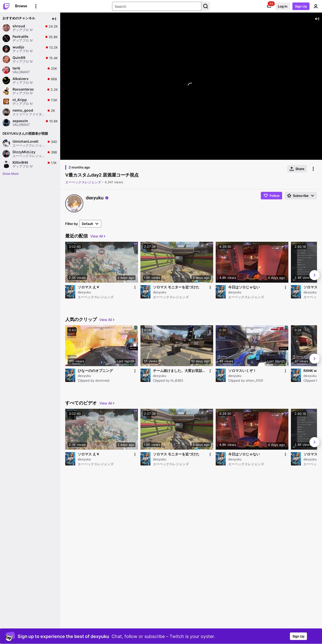322x644 pixels.
Task: Open the more options menu beside Browse
Action: click(x=36, y=6)
